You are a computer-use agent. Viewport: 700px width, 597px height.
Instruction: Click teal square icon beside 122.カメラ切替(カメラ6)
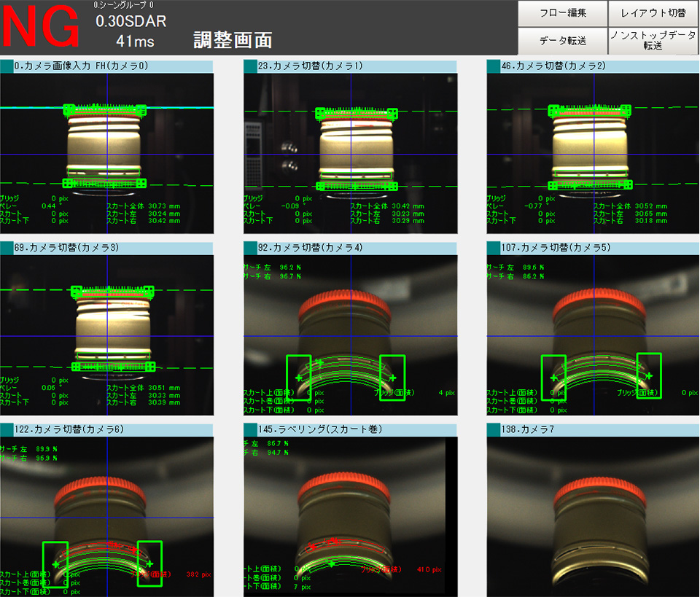pos(7,429)
